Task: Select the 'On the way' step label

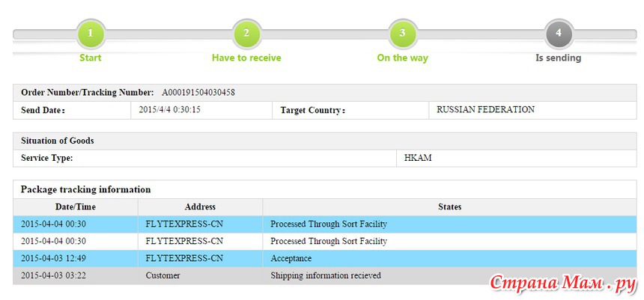Action: (403, 58)
